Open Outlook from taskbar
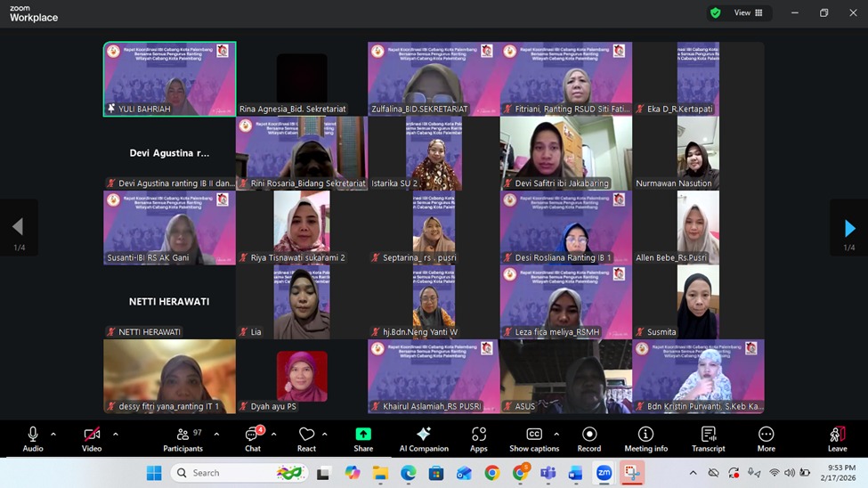Viewport: 868px width, 488px height. click(x=464, y=473)
